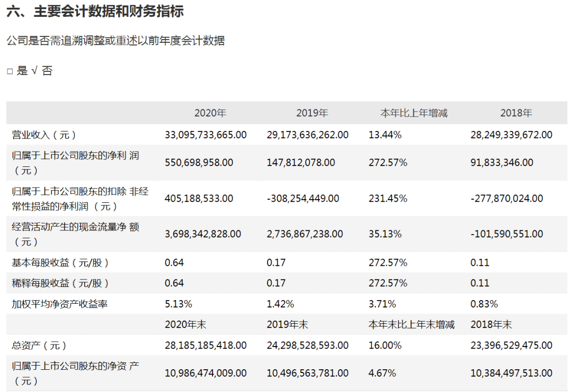Click the -308,254,449.00 value cell
This screenshot has width=571, height=392.
pyautogui.click(x=303, y=199)
